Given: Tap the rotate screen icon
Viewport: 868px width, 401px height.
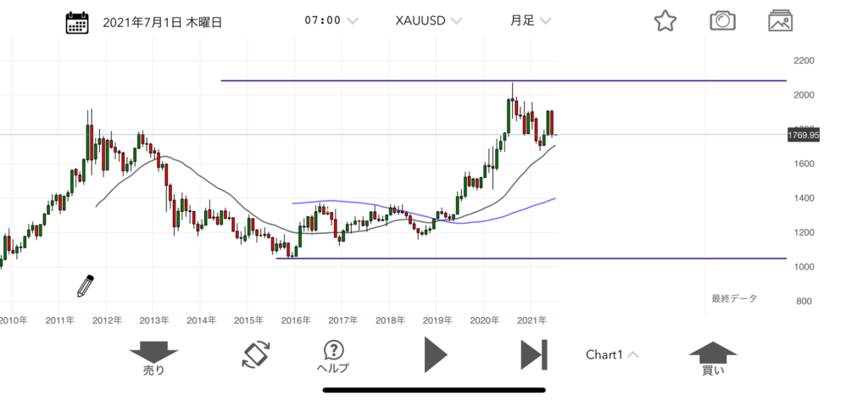Looking at the screenshot, I should click(x=254, y=354).
